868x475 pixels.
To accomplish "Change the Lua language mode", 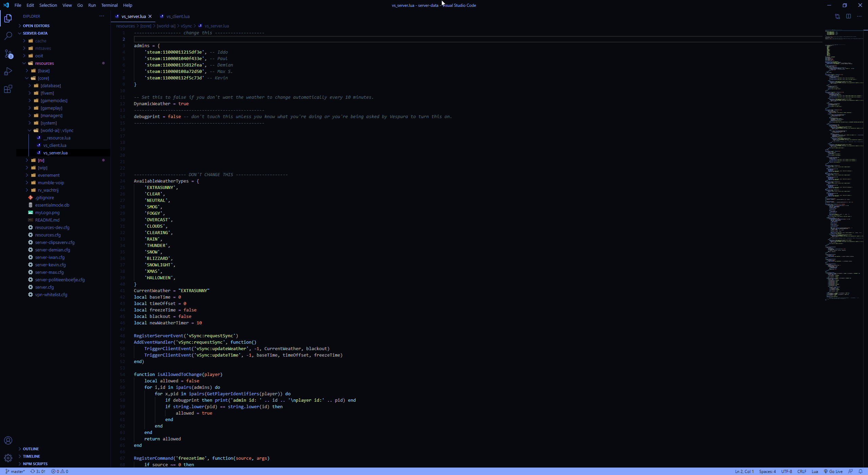I will tap(814, 471).
